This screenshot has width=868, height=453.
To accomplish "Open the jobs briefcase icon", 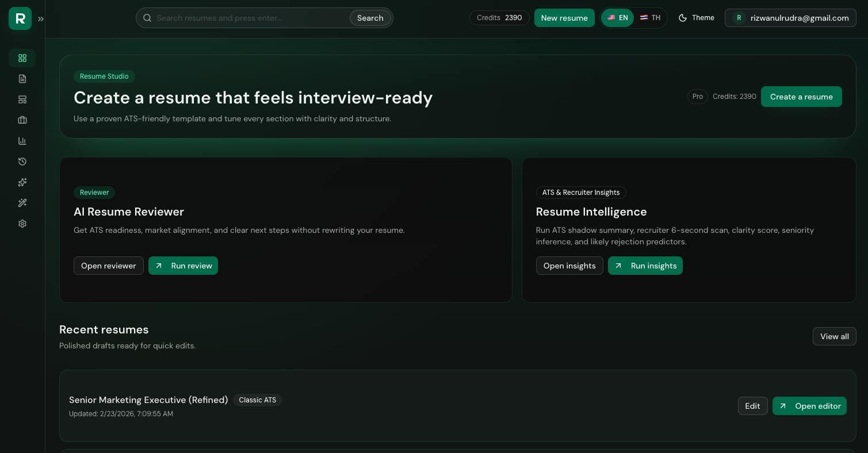I will (x=22, y=120).
